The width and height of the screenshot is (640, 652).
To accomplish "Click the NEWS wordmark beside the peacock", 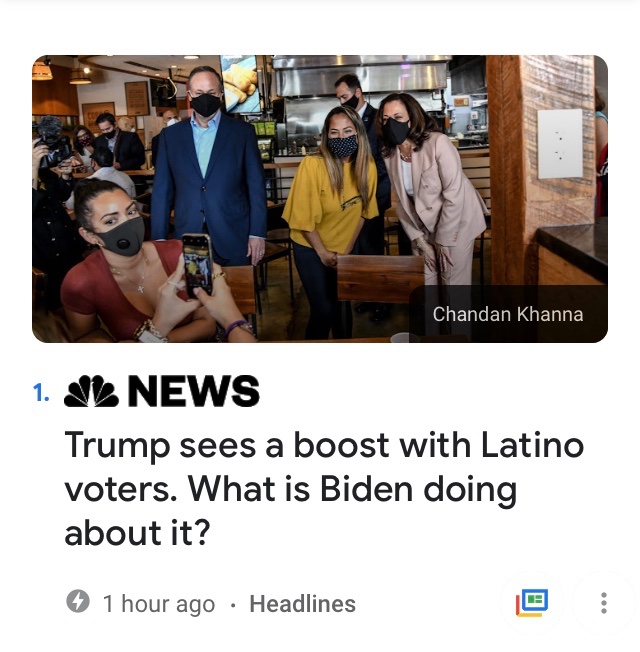I will pyautogui.click(x=194, y=391).
